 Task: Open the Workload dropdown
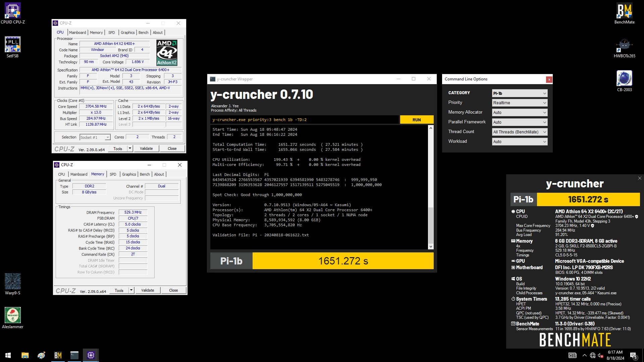click(x=520, y=142)
